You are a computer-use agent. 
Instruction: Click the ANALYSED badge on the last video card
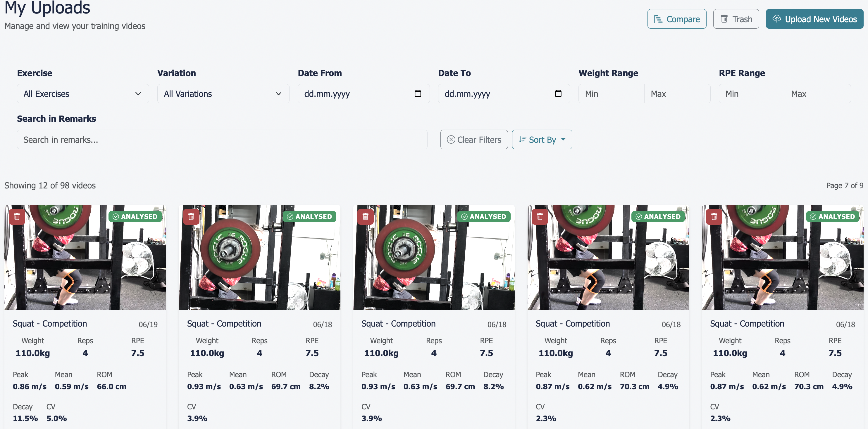[833, 217]
